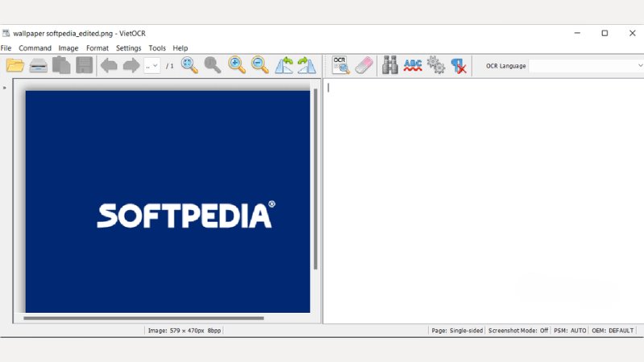Screen dimensions: 644x362
Task: Open an image file with the folder icon
Action: point(15,65)
